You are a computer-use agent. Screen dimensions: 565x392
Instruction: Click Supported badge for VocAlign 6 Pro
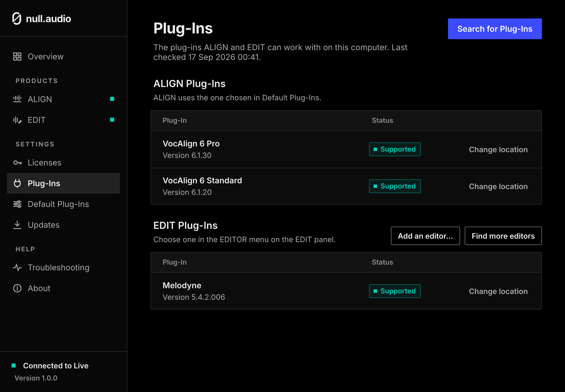[395, 149]
